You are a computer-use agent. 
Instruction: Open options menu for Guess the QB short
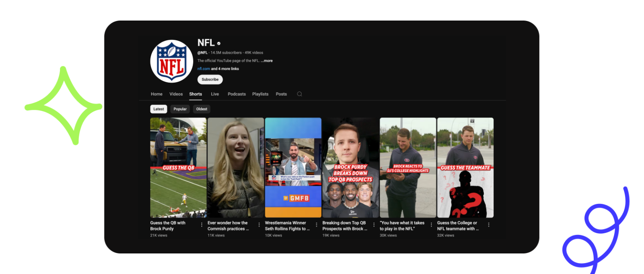202,224
